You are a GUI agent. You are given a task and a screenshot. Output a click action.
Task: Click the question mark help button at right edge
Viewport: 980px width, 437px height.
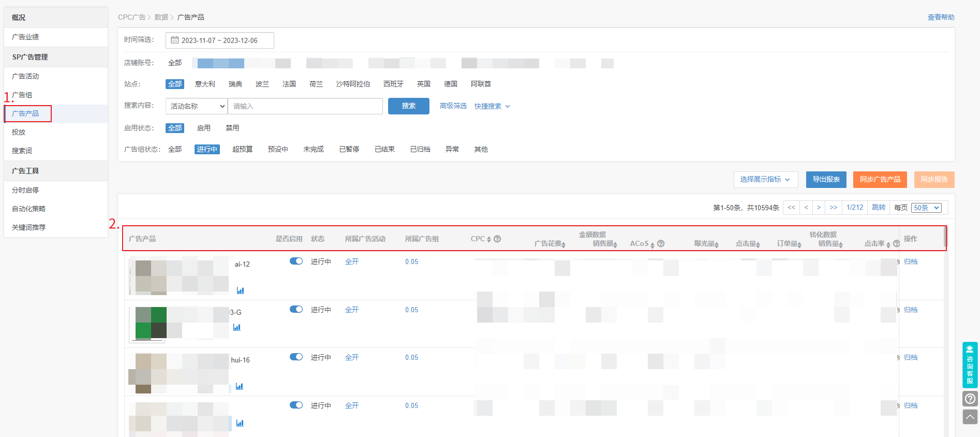970,398
